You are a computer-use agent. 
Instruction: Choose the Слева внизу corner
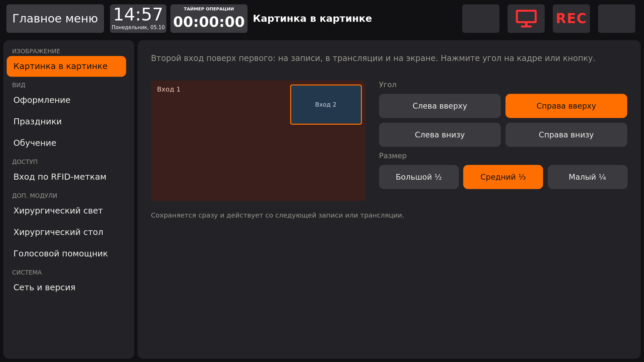pyautogui.click(x=440, y=135)
